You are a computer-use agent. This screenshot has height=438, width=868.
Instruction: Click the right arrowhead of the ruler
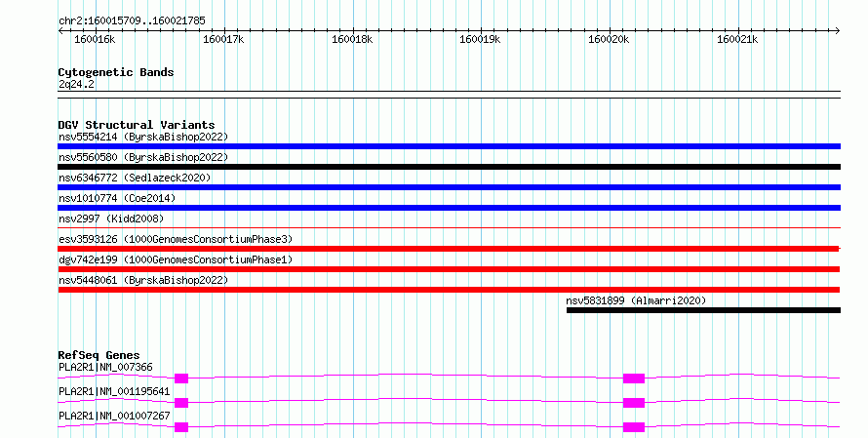[x=838, y=31]
